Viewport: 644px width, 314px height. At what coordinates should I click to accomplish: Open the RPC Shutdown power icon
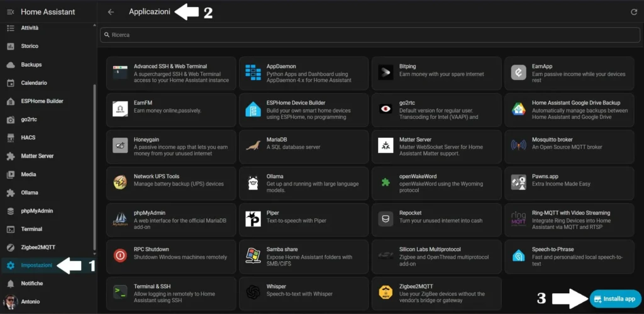click(120, 255)
